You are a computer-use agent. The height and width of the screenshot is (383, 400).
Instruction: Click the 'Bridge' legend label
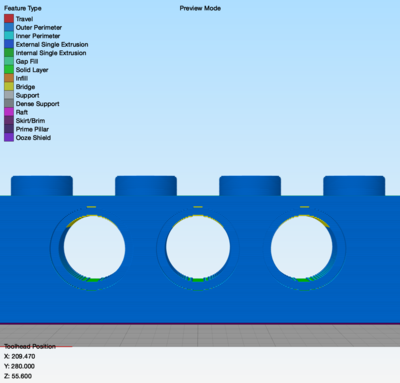coord(25,87)
